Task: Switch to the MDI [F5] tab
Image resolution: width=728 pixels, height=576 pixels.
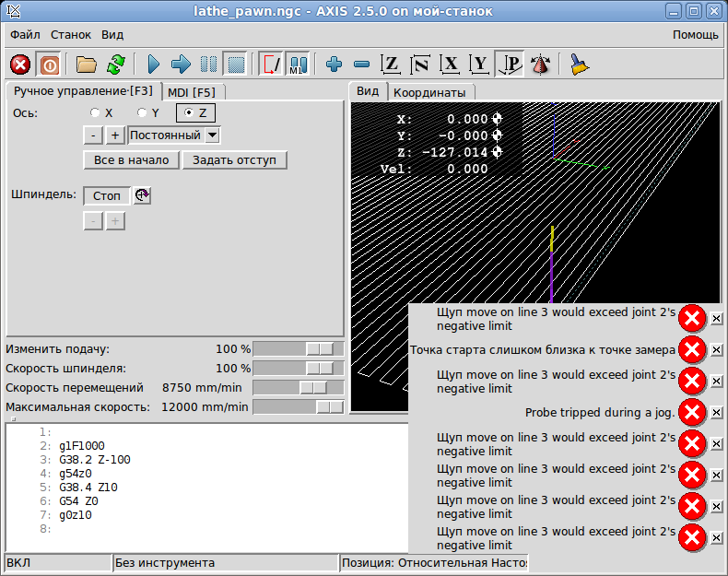Action: [192, 92]
